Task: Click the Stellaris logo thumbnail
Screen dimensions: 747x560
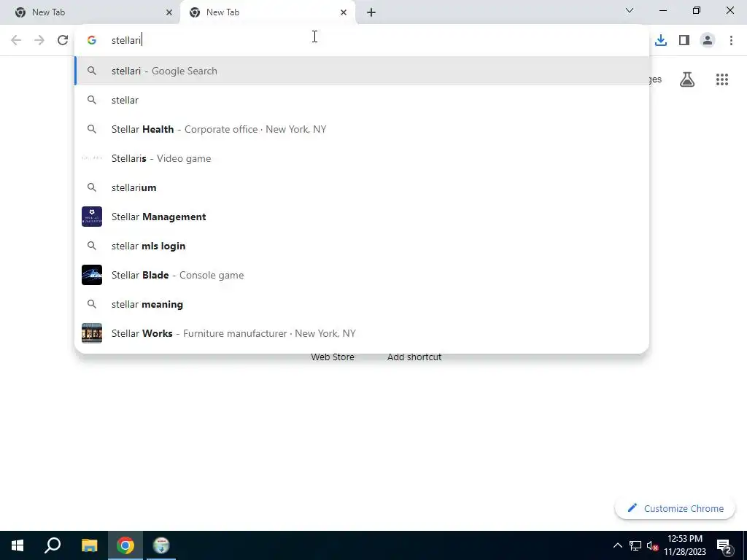Action: (92, 158)
